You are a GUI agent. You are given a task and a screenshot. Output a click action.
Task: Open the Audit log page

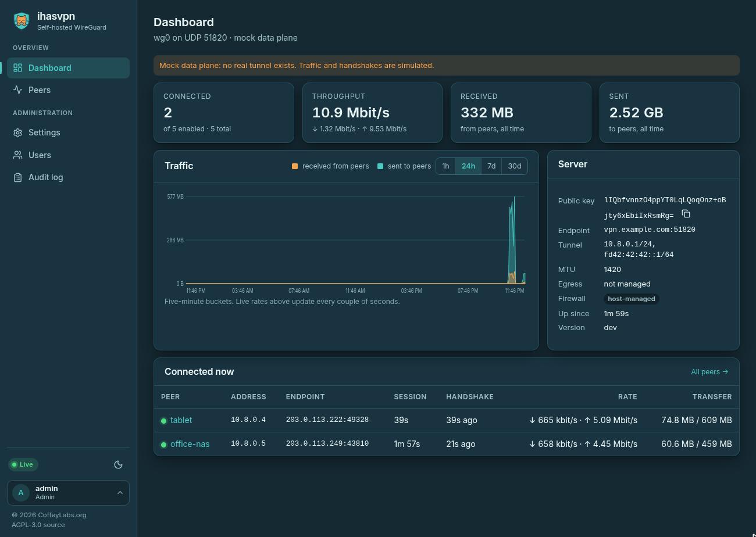click(68, 177)
